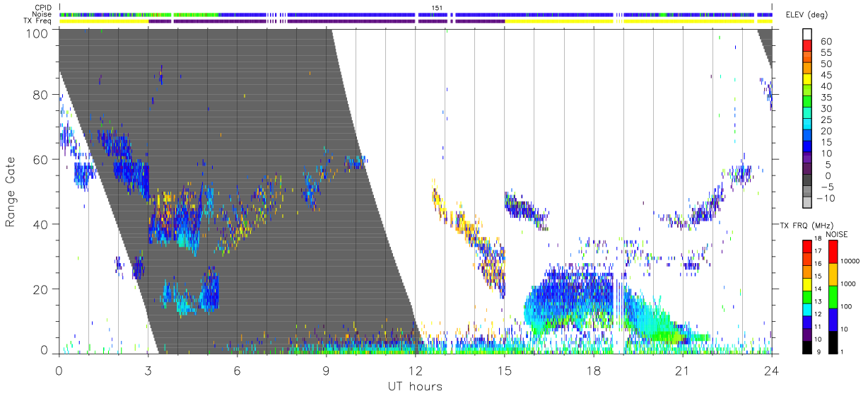This screenshot has height=401, width=868.
Task: Click the Range Gate tick label '60'
Action: pos(41,159)
